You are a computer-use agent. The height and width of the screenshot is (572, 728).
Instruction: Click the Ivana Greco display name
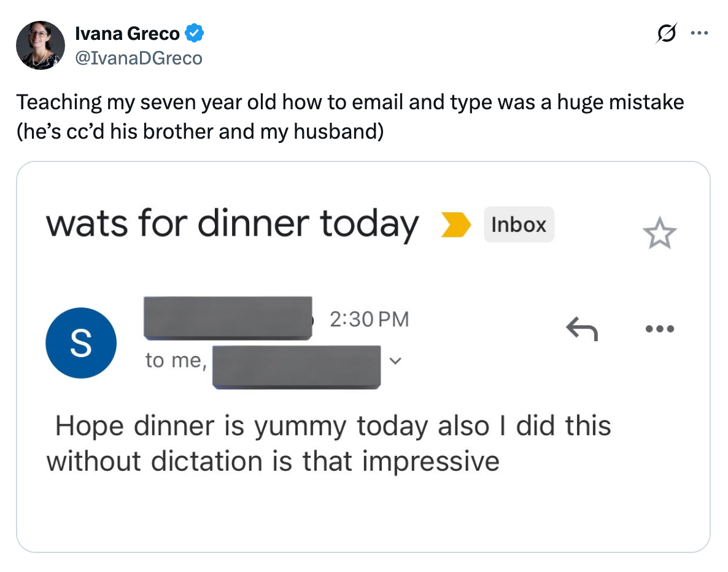pyautogui.click(x=128, y=33)
